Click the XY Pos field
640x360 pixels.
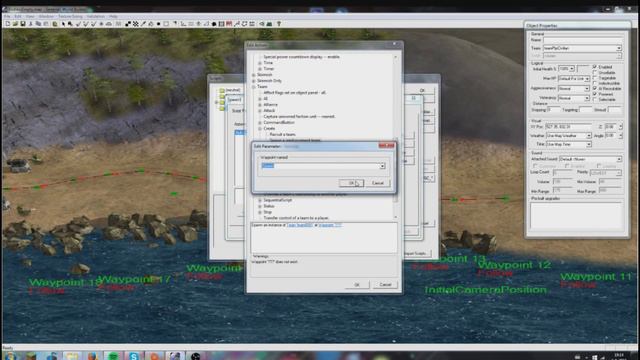pos(568,127)
